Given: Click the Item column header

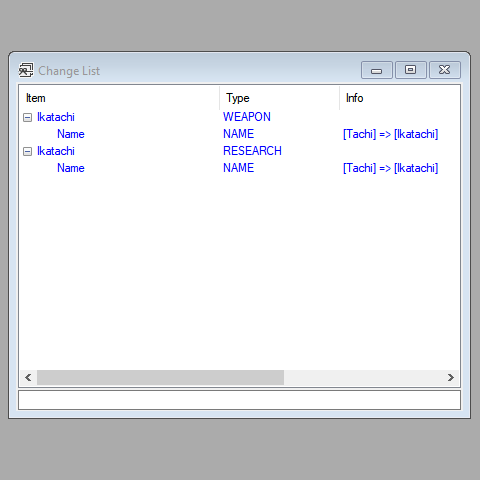Looking at the screenshot, I should pyautogui.click(x=119, y=98).
